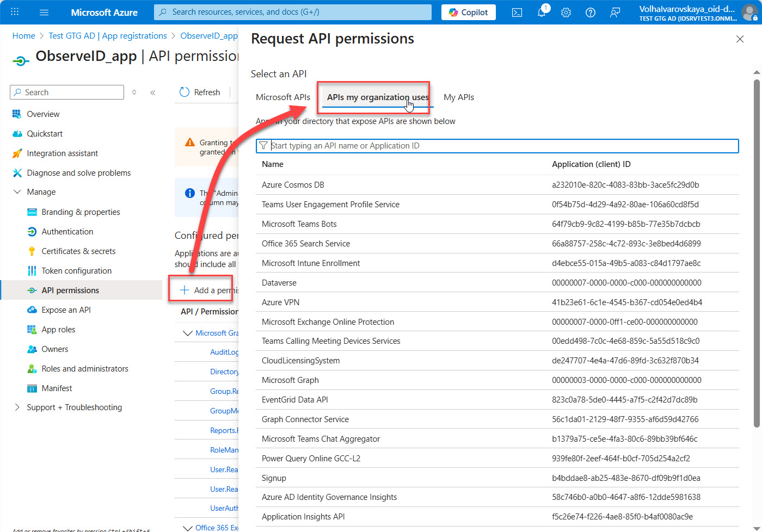Open the Azure portal hamburger menu

pyautogui.click(x=44, y=12)
